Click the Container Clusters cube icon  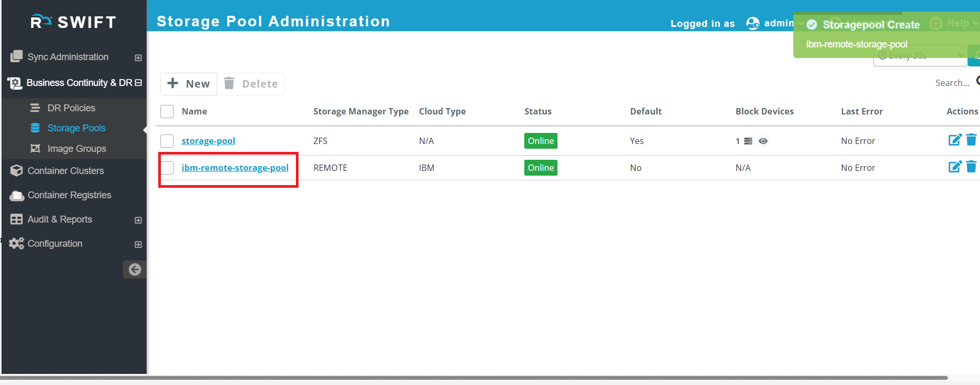tap(16, 170)
